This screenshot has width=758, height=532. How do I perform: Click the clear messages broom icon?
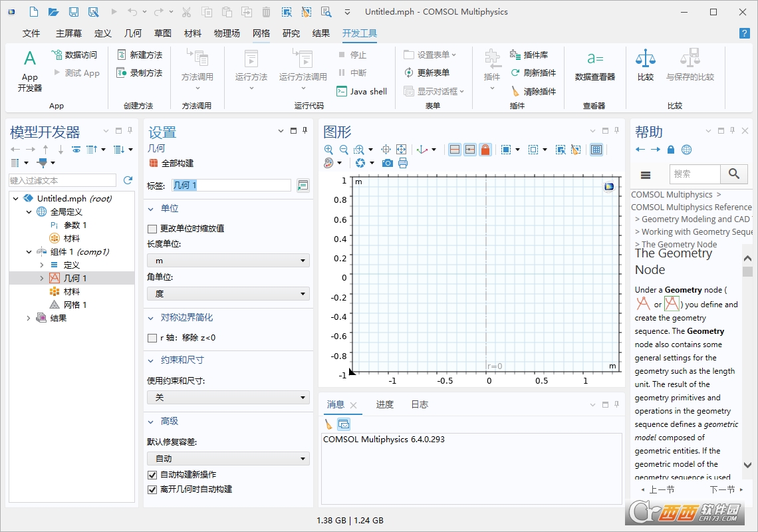[328, 424]
